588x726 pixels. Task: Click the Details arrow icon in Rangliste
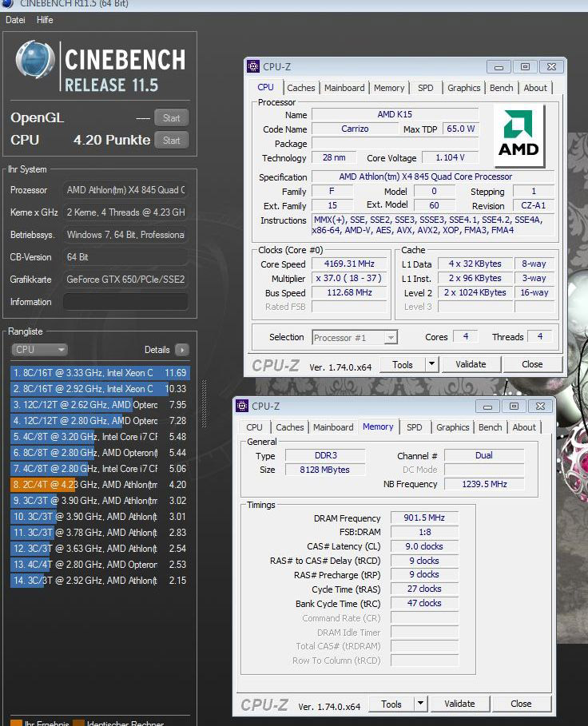point(181,350)
